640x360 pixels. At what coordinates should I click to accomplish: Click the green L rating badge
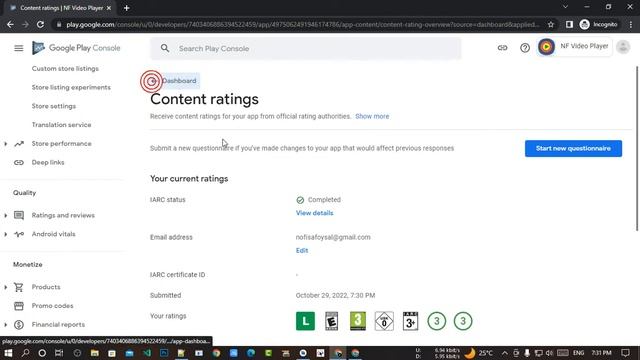pos(305,321)
